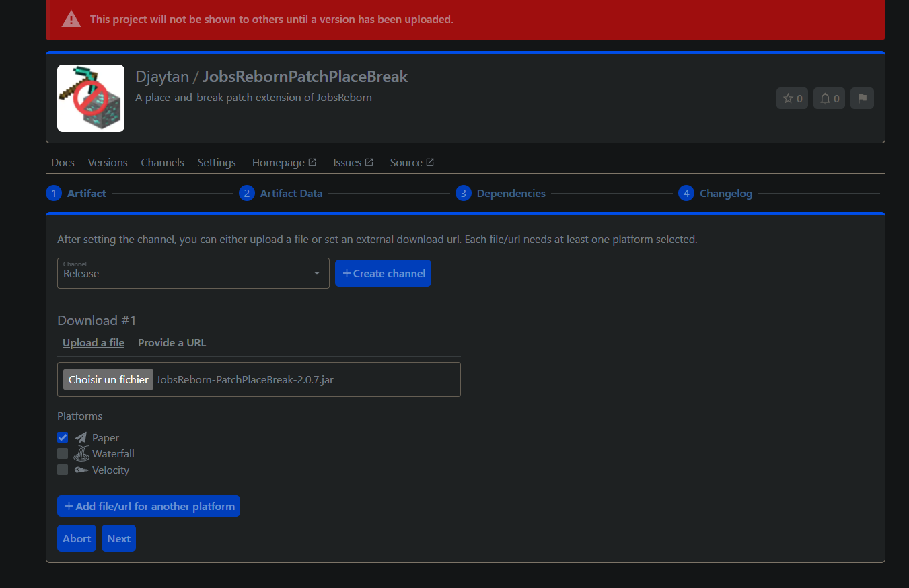Open the external link icon beside Source

[x=430, y=161]
